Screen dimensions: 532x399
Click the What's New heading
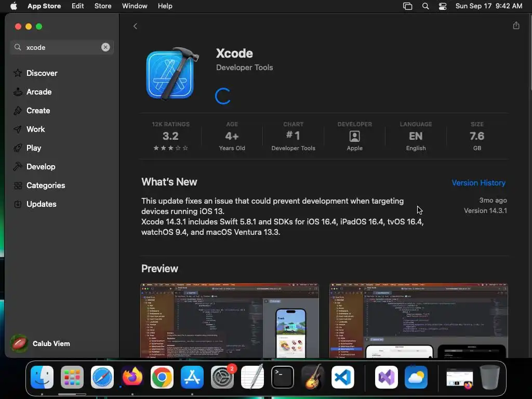169,182
